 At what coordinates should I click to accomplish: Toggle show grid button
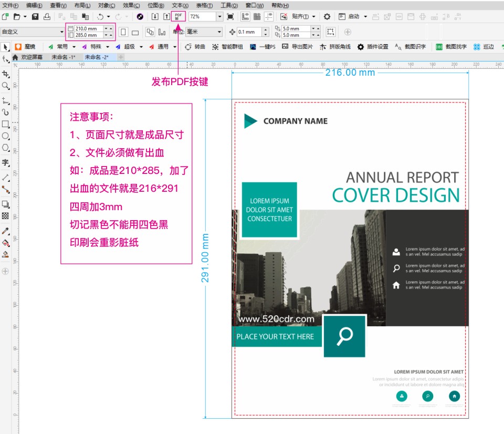pos(257,16)
